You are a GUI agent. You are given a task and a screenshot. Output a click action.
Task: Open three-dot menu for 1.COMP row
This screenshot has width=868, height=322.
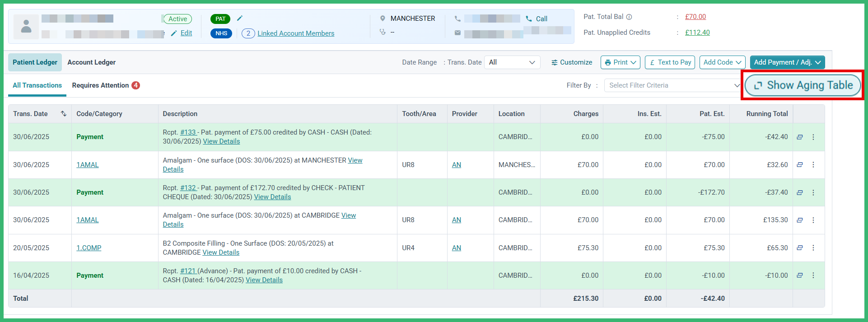click(813, 248)
